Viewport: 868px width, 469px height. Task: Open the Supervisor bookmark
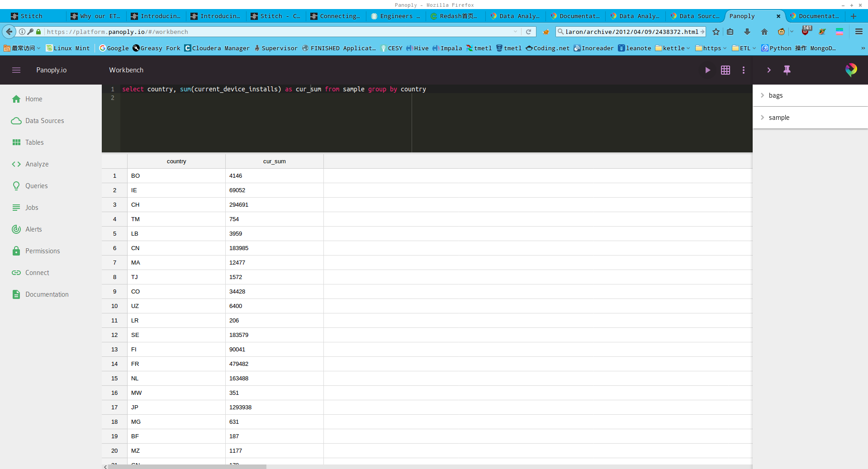[276, 48]
